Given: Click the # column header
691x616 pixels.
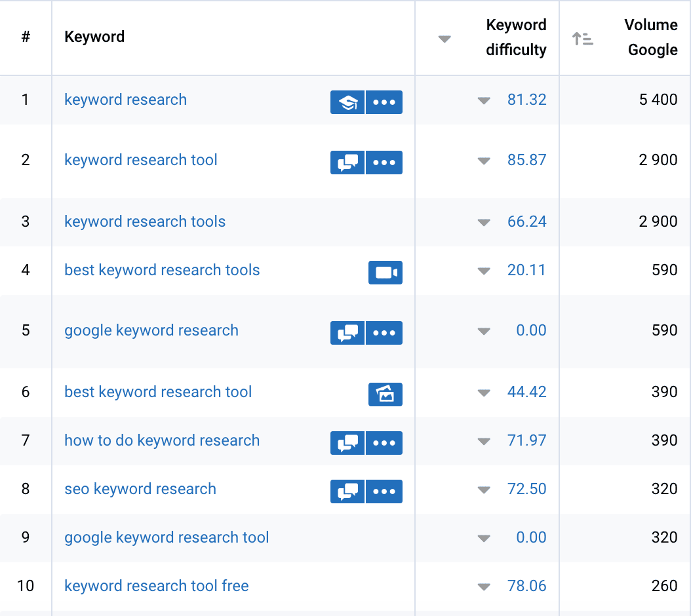Looking at the screenshot, I should [x=26, y=37].
